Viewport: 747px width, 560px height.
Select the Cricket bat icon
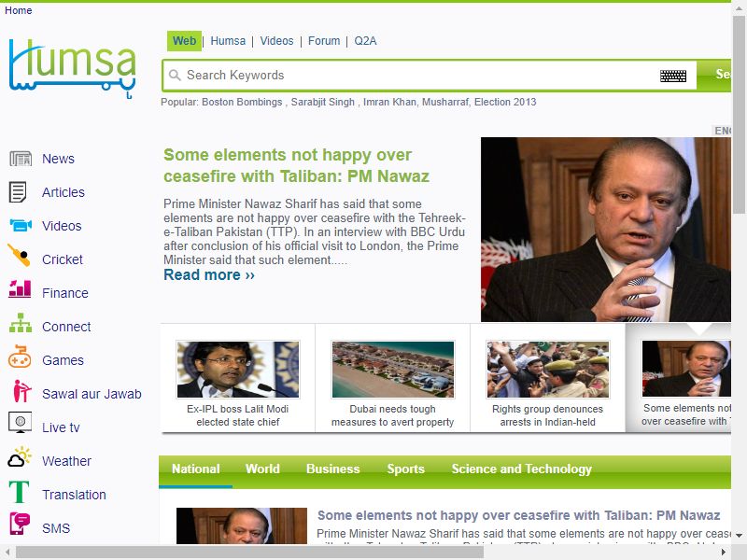click(x=19, y=255)
